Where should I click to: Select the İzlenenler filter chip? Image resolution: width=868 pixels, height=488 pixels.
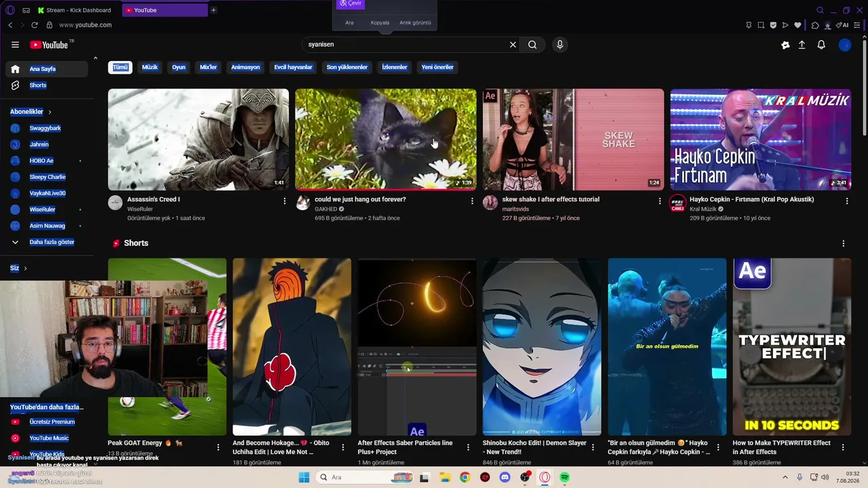(395, 68)
